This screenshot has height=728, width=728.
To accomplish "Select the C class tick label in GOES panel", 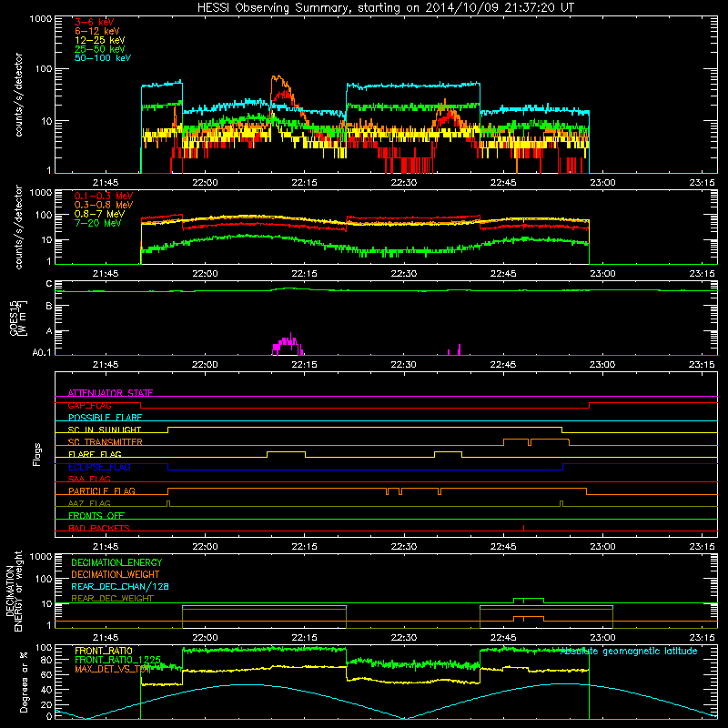I will pyautogui.click(x=49, y=284).
